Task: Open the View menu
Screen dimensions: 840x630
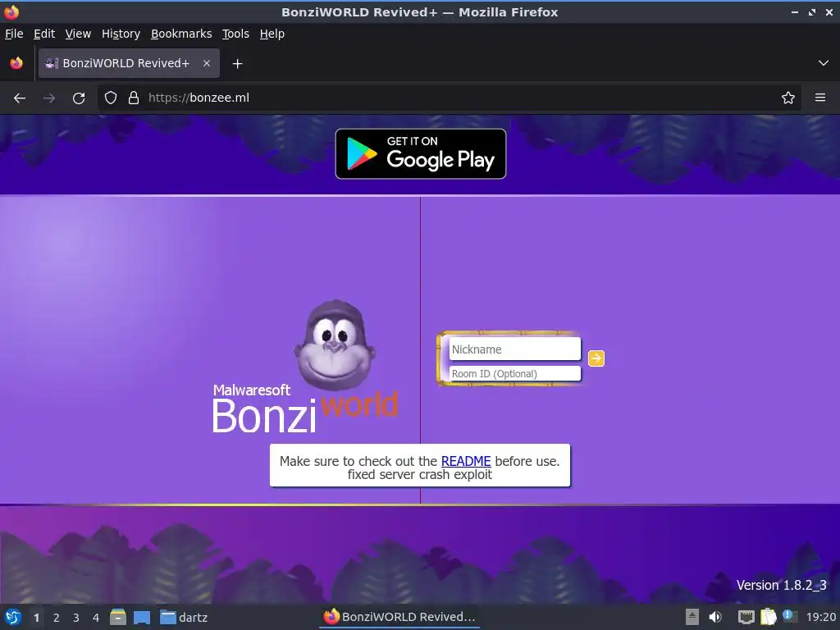Action: point(78,34)
